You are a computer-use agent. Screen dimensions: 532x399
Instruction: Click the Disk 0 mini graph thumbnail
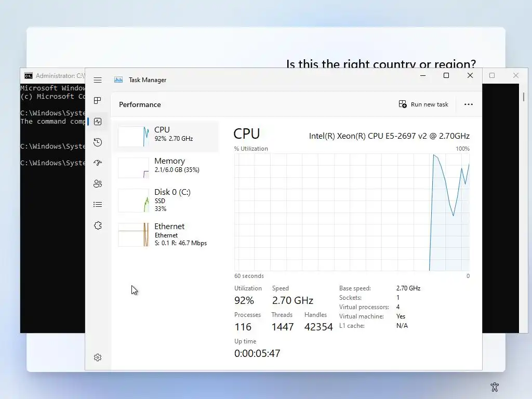tap(134, 200)
